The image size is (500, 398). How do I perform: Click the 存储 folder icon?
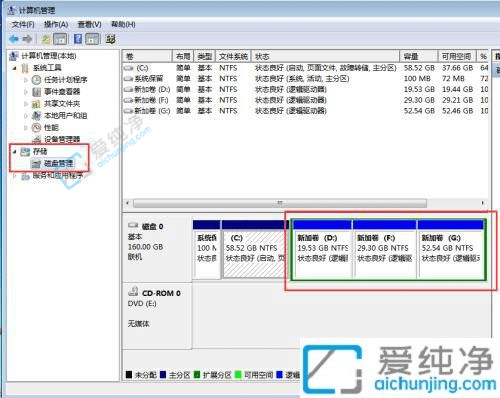click(x=25, y=151)
